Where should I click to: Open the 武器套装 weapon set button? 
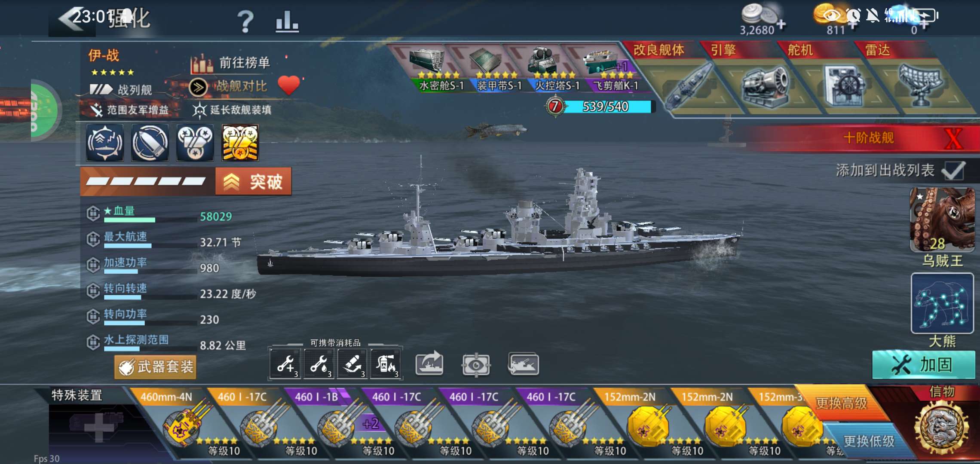pos(155,367)
